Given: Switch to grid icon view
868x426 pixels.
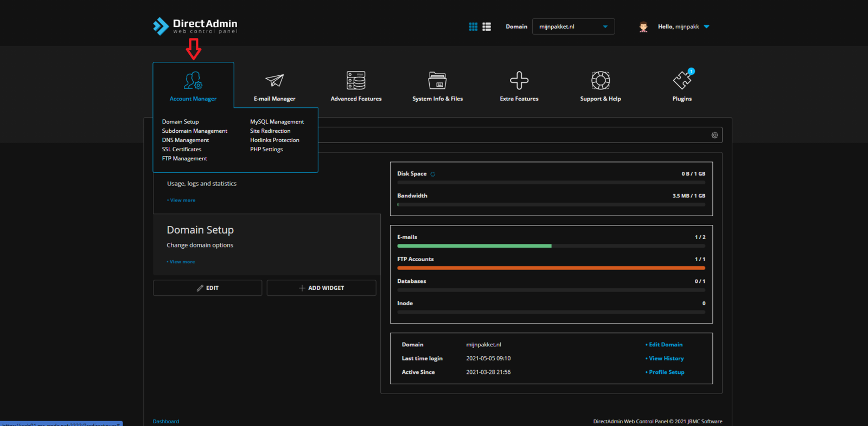Looking at the screenshot, I should coord(473,27).
